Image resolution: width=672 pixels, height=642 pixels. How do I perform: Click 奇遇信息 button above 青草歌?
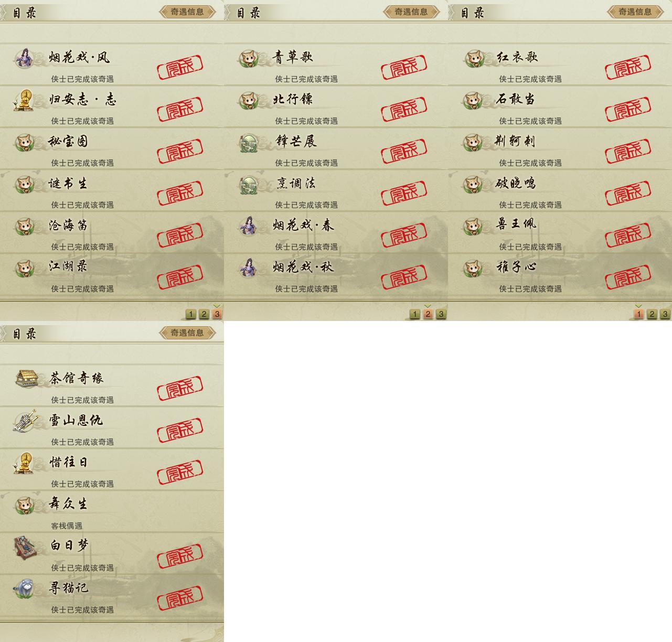click(x=411, y=12)
